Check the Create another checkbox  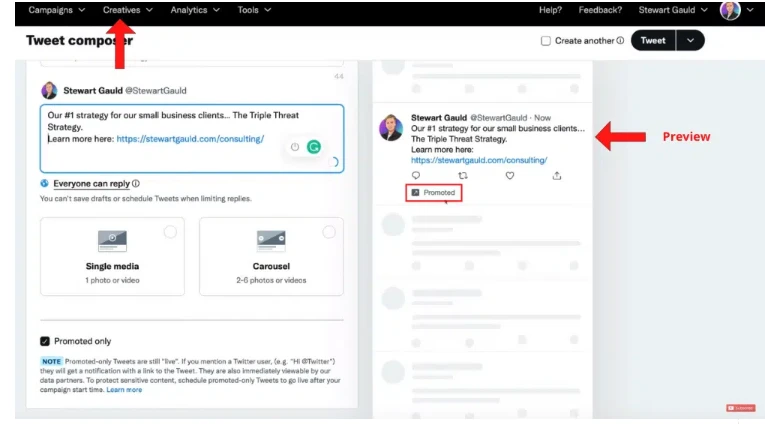pos(545,41)
